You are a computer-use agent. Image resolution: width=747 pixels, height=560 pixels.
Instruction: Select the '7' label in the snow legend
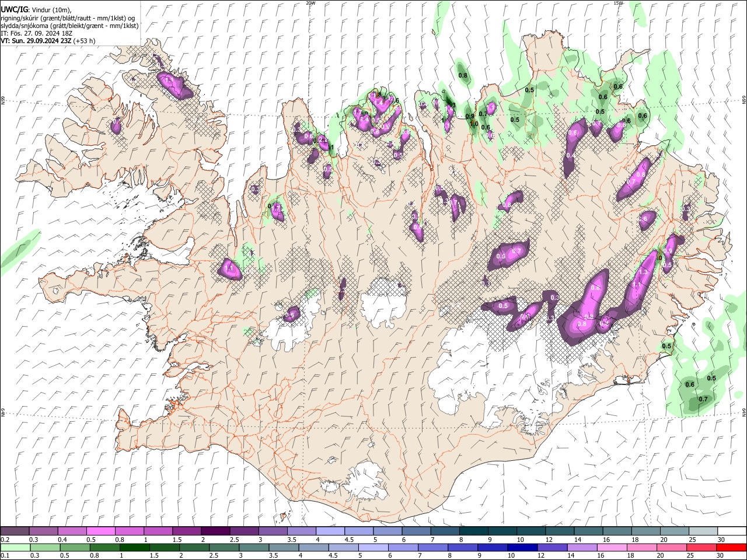click(x=431, y=540)
